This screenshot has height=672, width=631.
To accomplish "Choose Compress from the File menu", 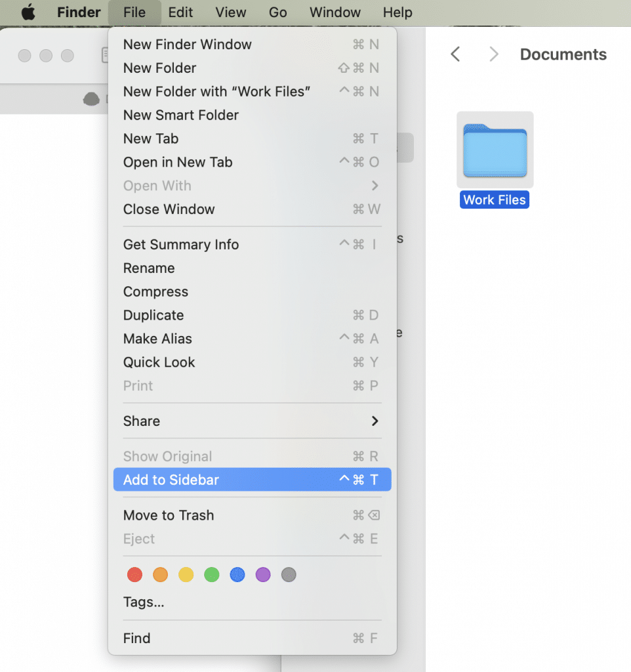I will [155, 291].
